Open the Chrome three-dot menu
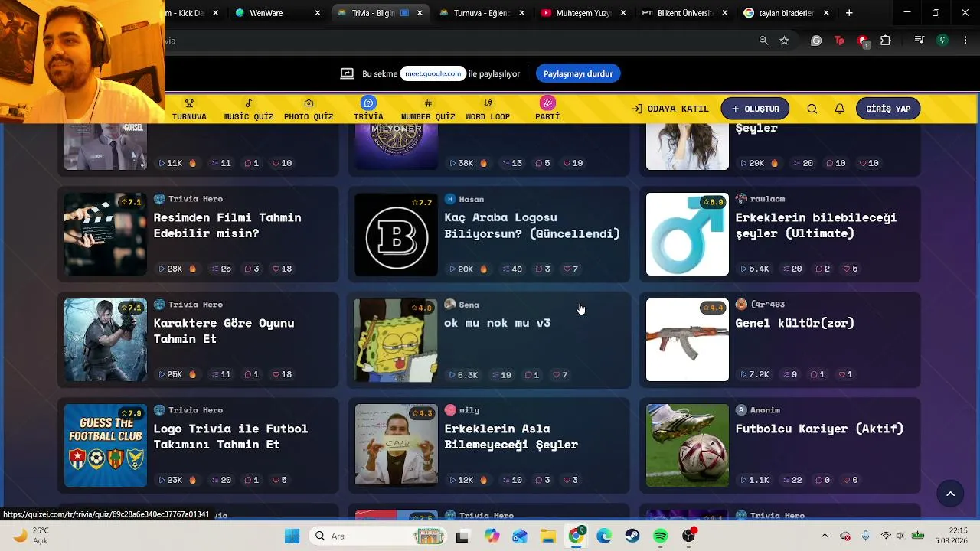980x551 pixels. pos(965,41)
